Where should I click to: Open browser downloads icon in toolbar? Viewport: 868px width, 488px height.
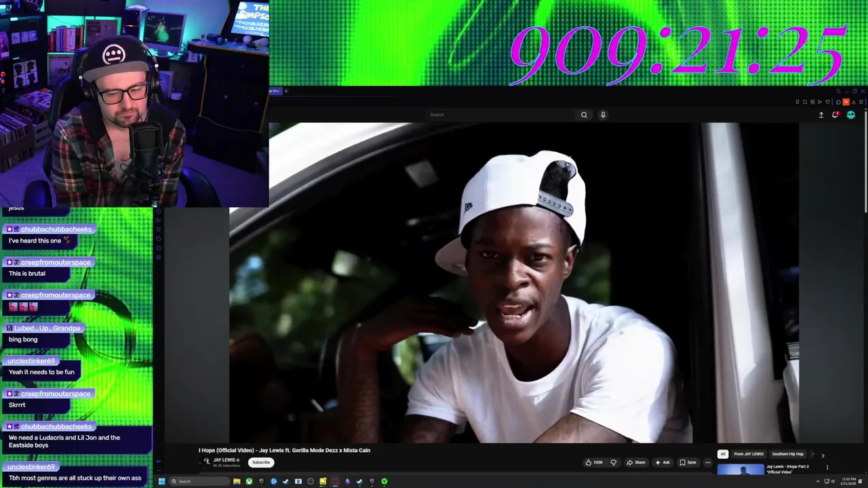tap(854, 102)
